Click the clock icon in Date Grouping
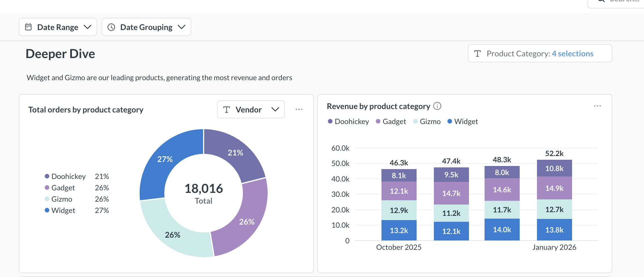Screen dimensions: 644x277 111,27
